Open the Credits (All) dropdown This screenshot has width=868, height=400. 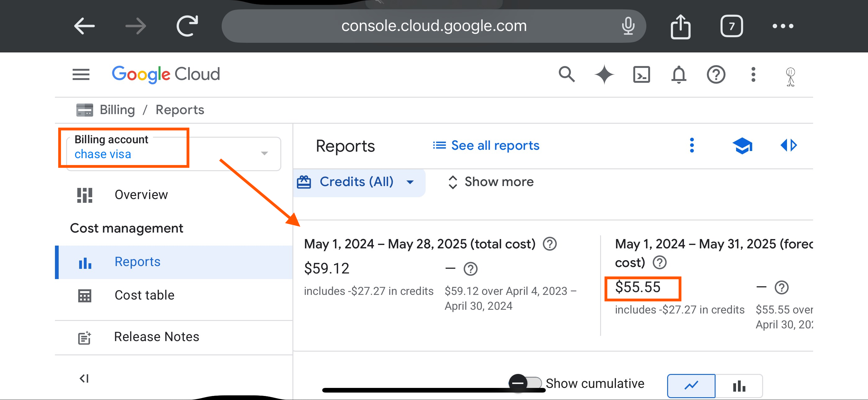[x=359, y=182]
